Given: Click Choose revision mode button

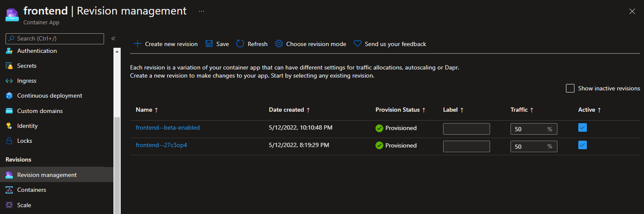Looking at the screenshot, I should pyautogui.click(x=310, y=44).
